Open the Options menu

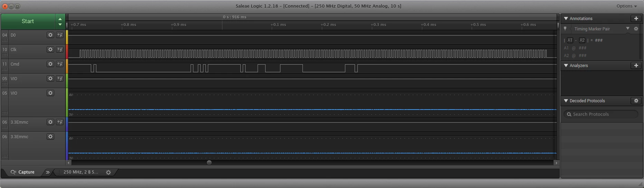click(626, 6)
